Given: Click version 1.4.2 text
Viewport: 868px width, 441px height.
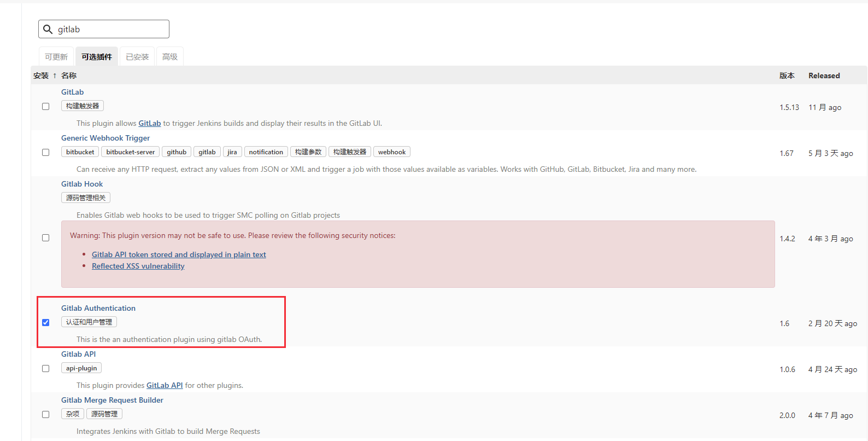Looking at the screenshot, I should [788, 239].
